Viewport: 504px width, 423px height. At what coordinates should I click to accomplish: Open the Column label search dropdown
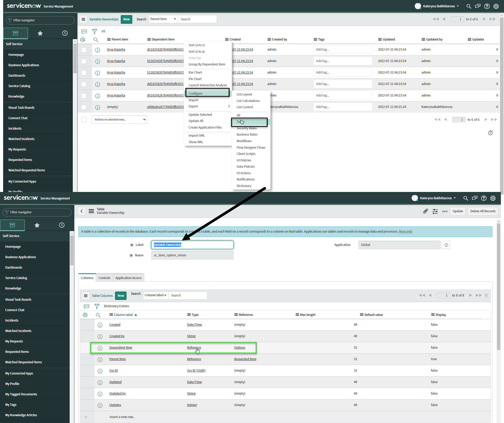coord(155,295)
